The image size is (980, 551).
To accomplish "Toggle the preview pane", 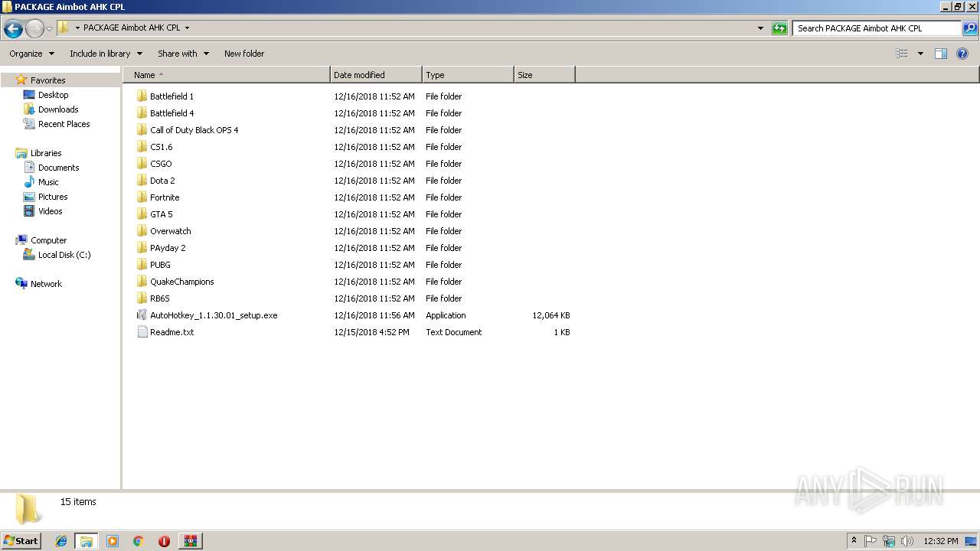I will pos(941,54).
